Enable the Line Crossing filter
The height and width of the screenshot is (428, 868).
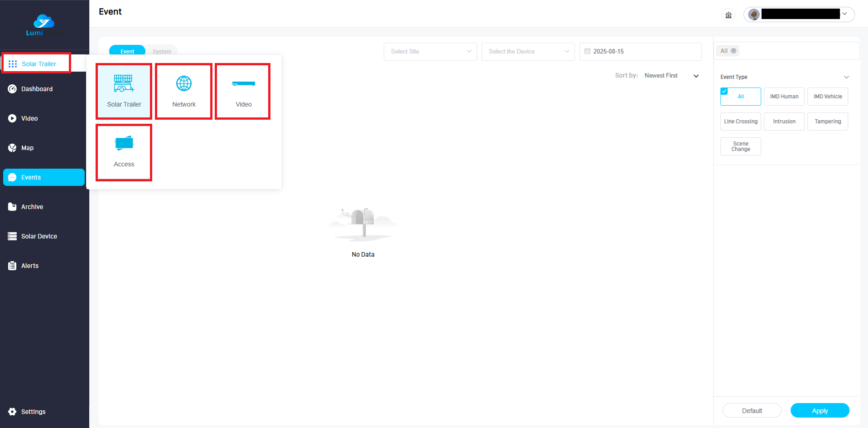click(740, 122)
